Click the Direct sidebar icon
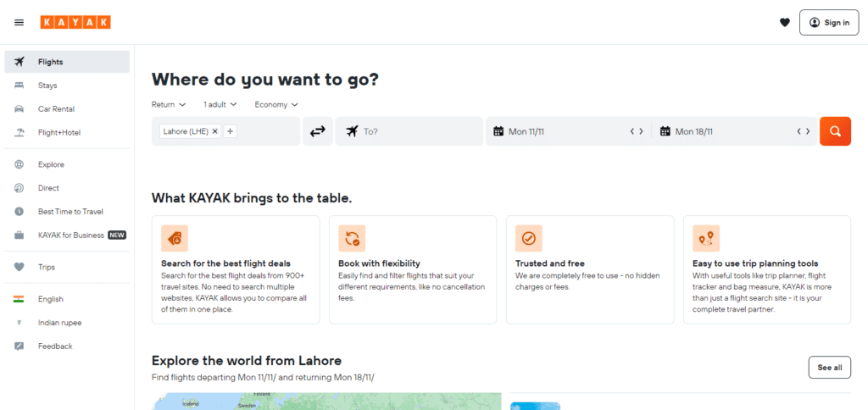Image resolution: width=868 pixels, height=410 pixels. pos(19,188)
